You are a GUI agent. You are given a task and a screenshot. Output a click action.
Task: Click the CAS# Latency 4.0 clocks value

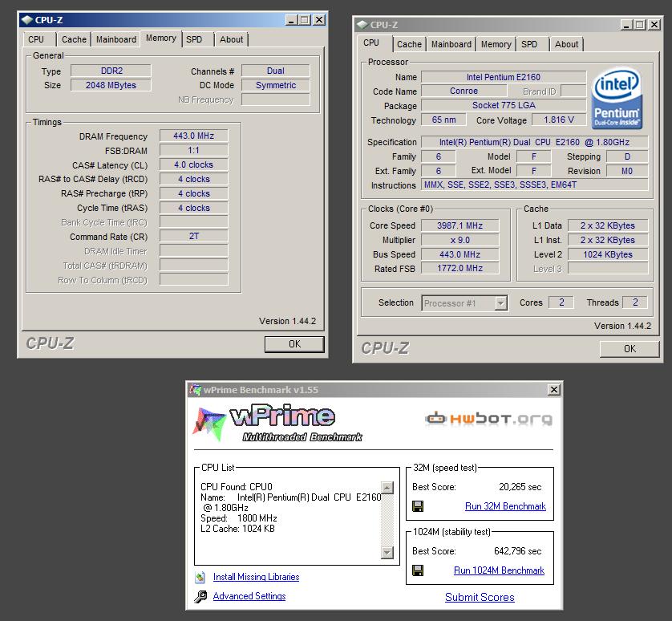click(x=194, y=164)
